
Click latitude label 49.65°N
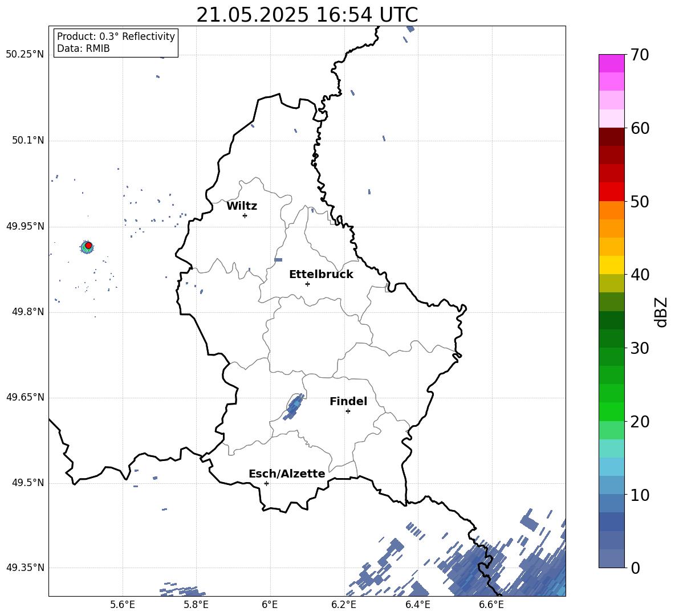pos(25,397)
